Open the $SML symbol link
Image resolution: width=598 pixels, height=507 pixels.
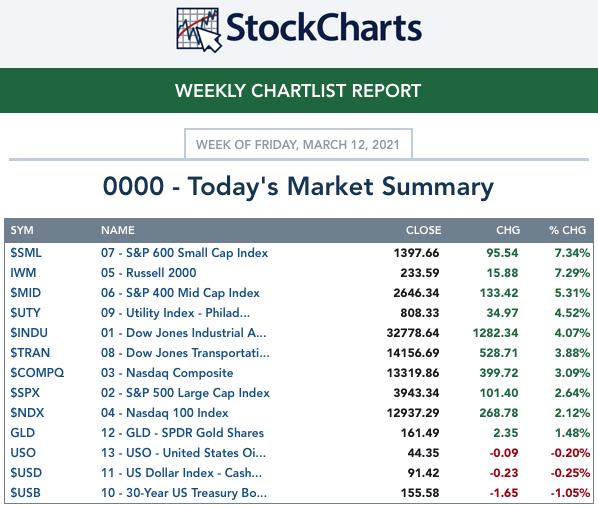pyautogui.click(x=26, y=253)
